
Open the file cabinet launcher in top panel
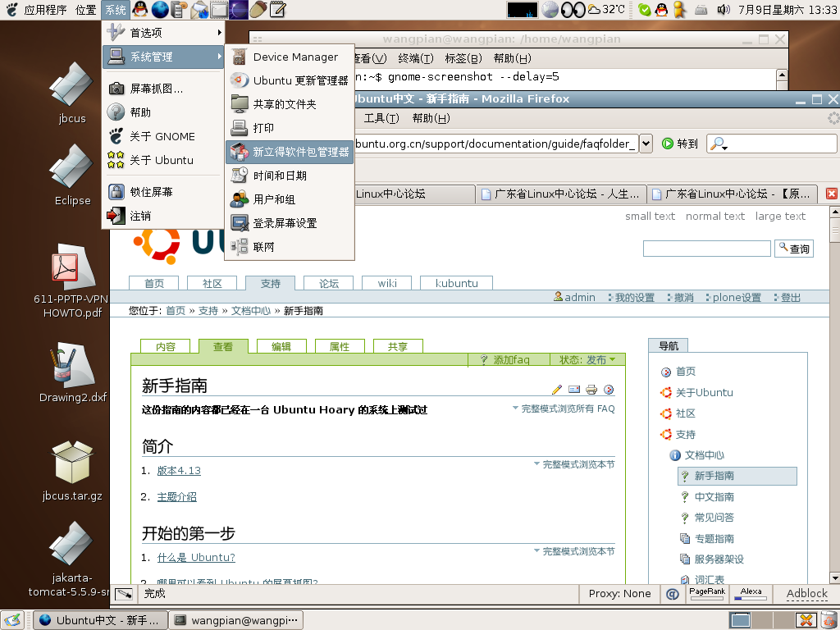tap(180, 9)
